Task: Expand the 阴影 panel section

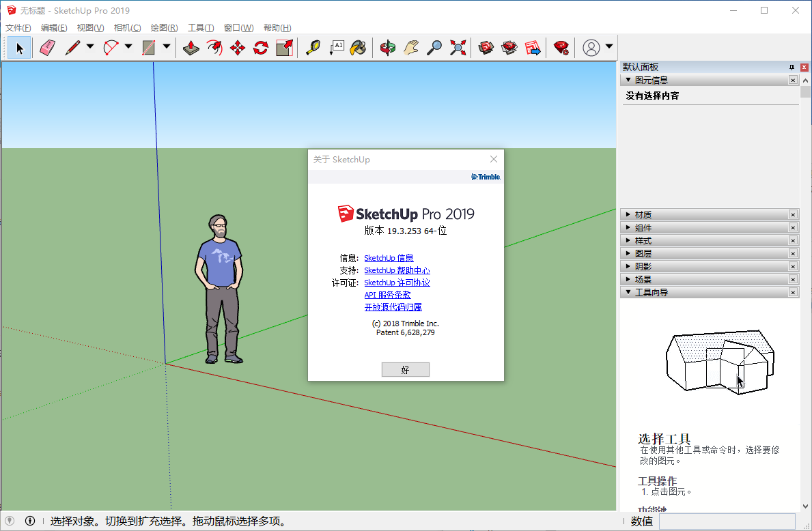Action: (x=643, y=267)
